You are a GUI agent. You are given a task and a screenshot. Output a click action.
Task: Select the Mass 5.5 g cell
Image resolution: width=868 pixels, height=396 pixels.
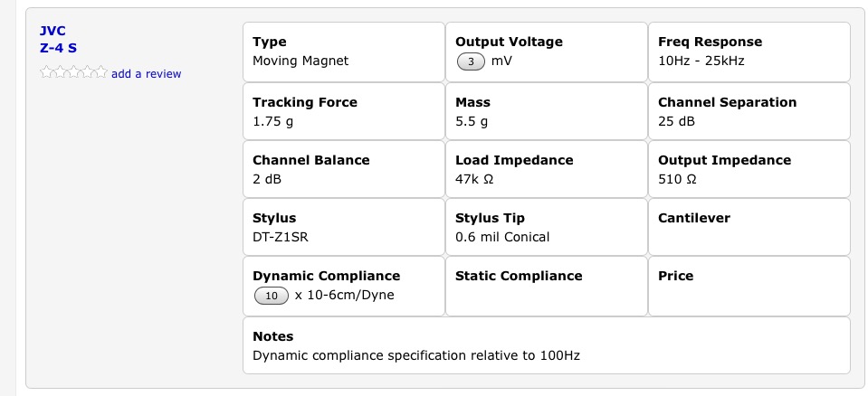pos(547,111)
